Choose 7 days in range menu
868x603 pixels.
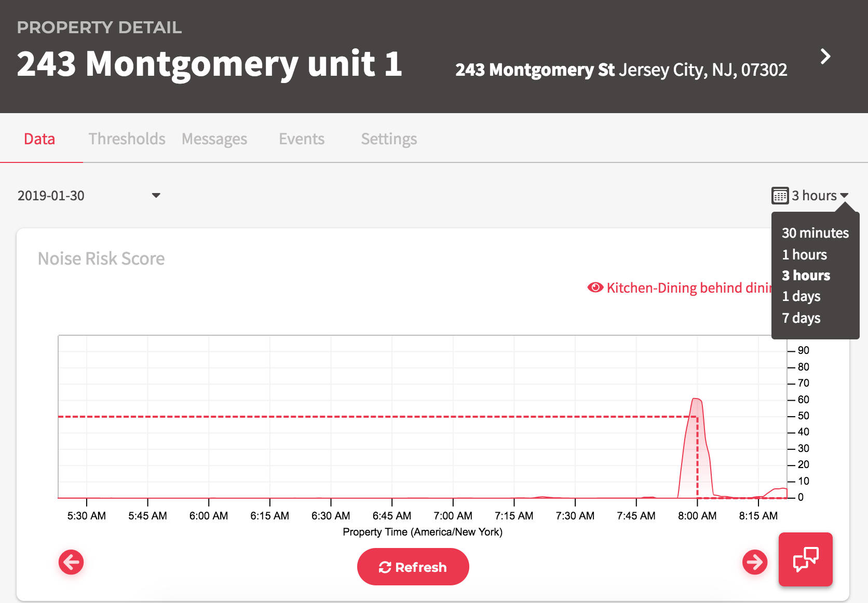point(801,318)
